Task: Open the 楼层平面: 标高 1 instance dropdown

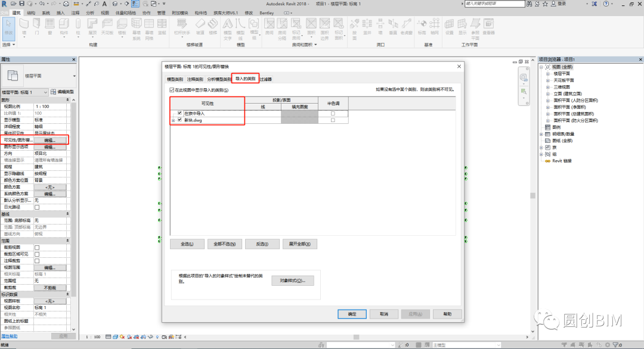Action: point(24,92)
